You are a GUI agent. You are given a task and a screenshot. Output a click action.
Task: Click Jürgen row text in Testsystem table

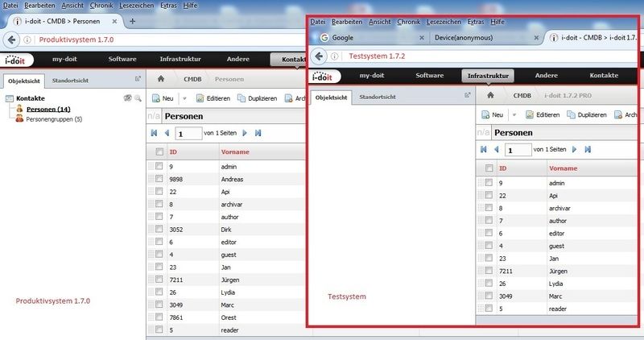tap(558, 271)
